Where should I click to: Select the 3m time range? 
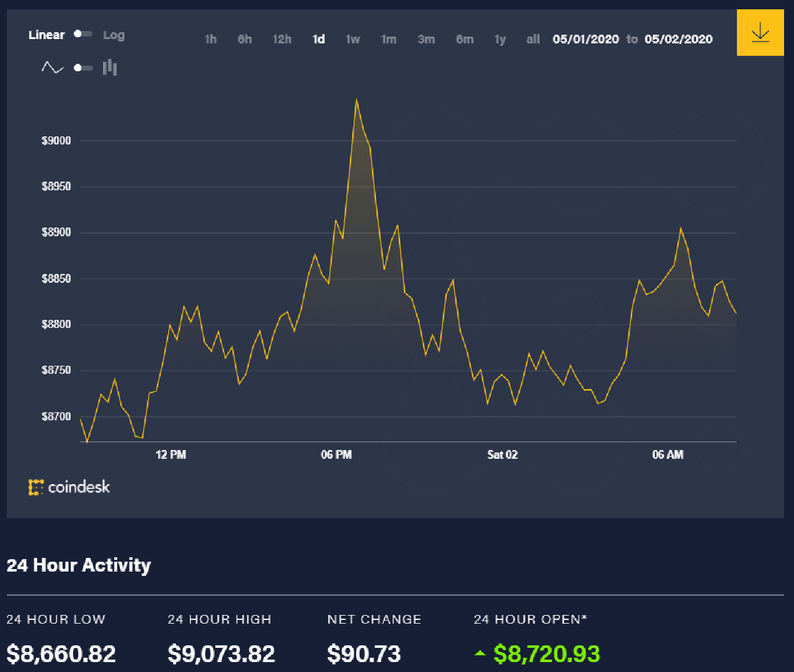coord(426,39)
